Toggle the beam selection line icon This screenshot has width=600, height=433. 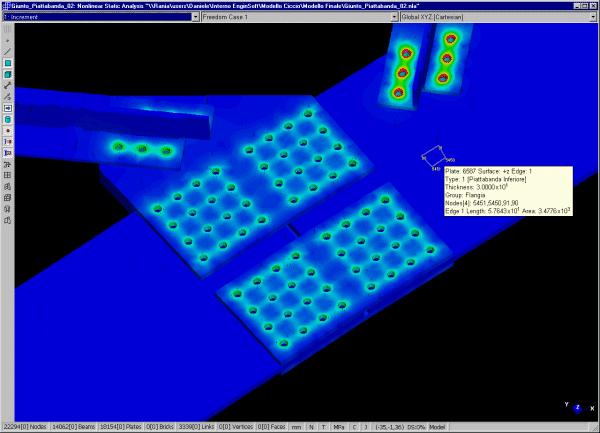point(8,51)
